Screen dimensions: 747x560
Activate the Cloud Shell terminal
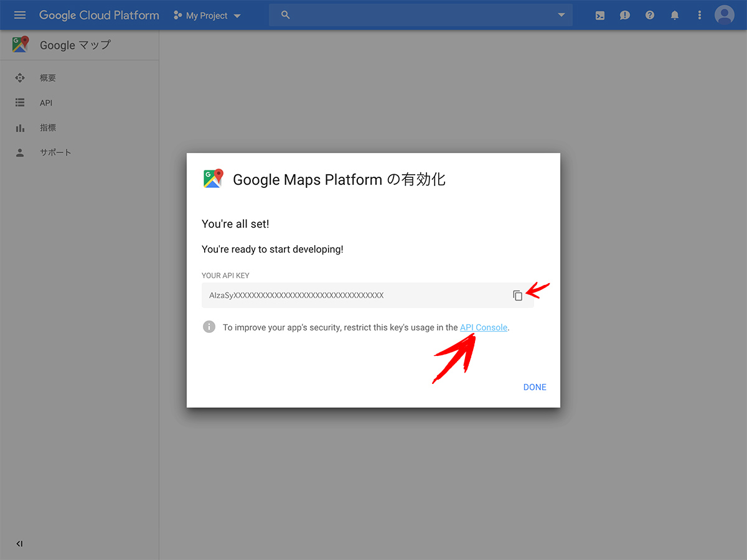(599, 15)
